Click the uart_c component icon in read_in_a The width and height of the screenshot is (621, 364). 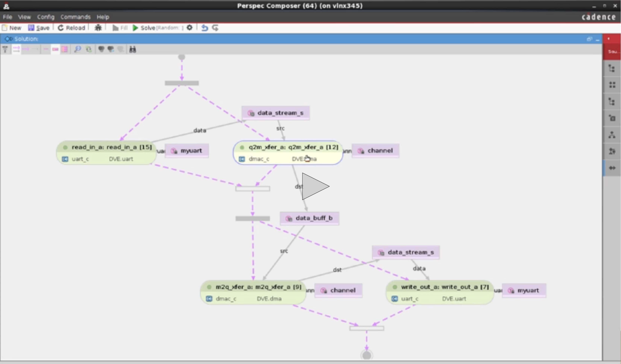click(x=65, y=159)
